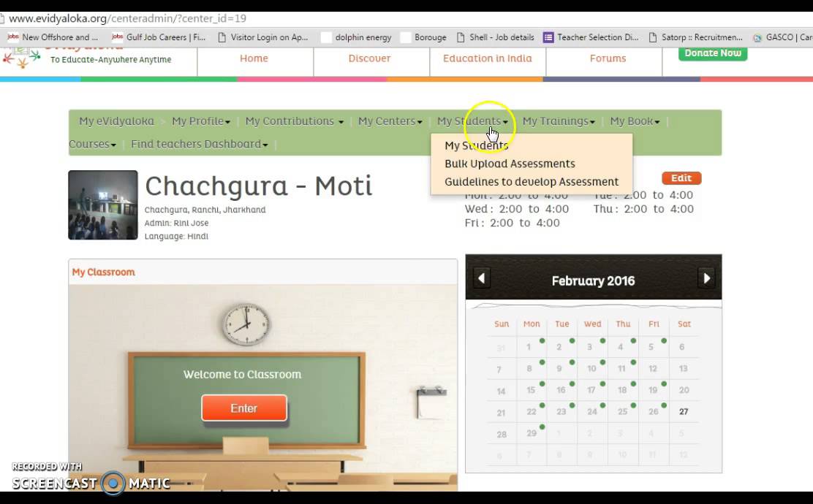The image size is (813, 504).
Task: Click the My Classroom heading
Action: pos(103,272)
